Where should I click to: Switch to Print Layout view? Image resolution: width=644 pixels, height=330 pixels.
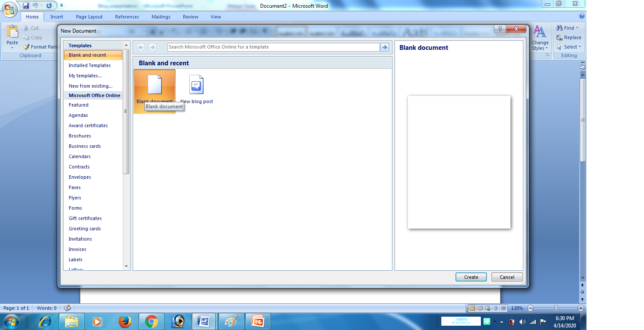472,308
